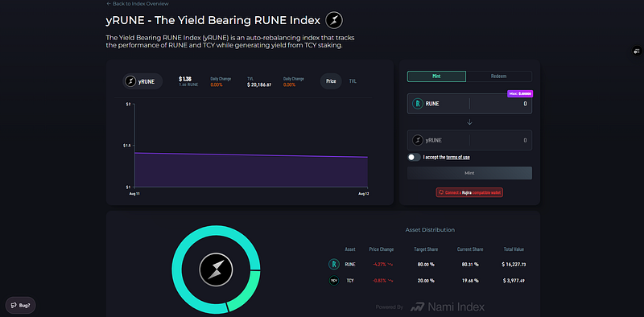Select the Redeem tab

[498, 76]
